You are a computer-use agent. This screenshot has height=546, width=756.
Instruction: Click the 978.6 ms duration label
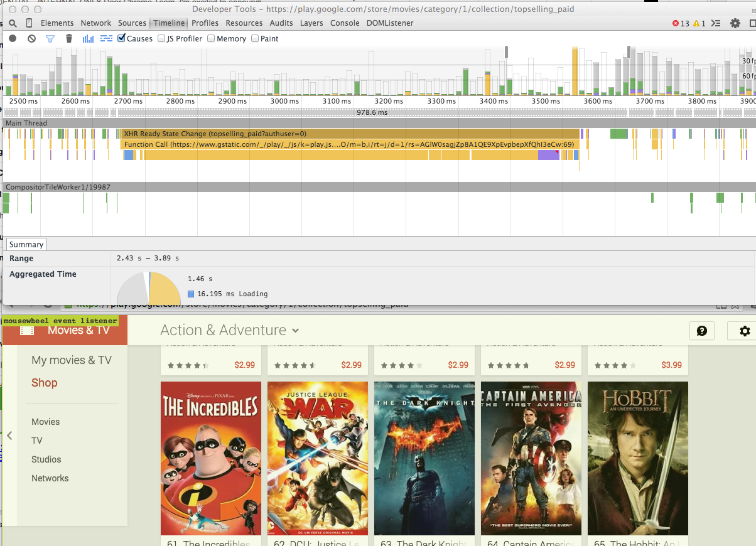point(372,112)
